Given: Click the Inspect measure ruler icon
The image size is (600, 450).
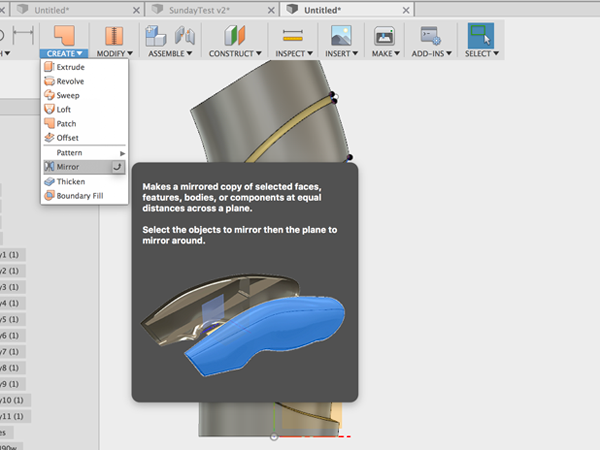Looking at the screenshot, I should pyautogui.click(x=293, y=36).
